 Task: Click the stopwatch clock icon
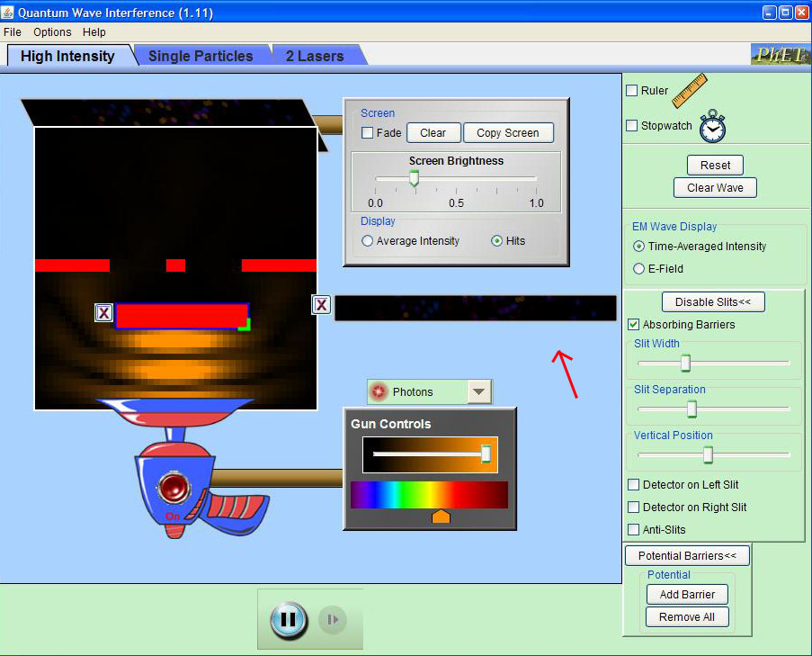[x=712, y=126]
